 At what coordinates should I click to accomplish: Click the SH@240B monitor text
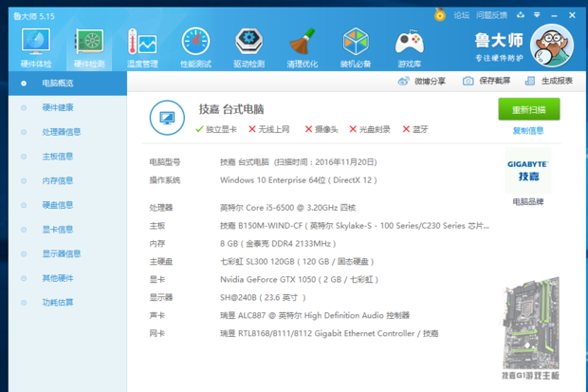[x=263, y=298]
